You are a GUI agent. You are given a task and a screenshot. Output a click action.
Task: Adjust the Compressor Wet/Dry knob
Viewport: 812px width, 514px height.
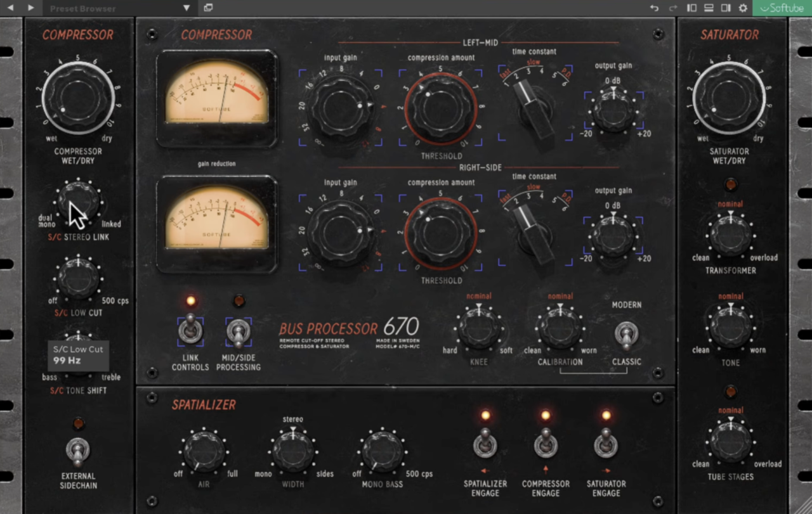click(79, 98)
